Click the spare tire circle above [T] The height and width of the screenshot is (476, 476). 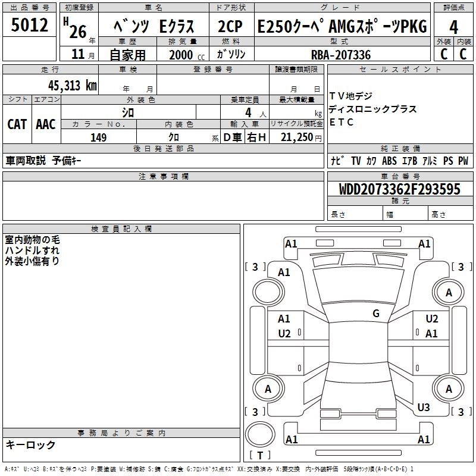point(259,435)
